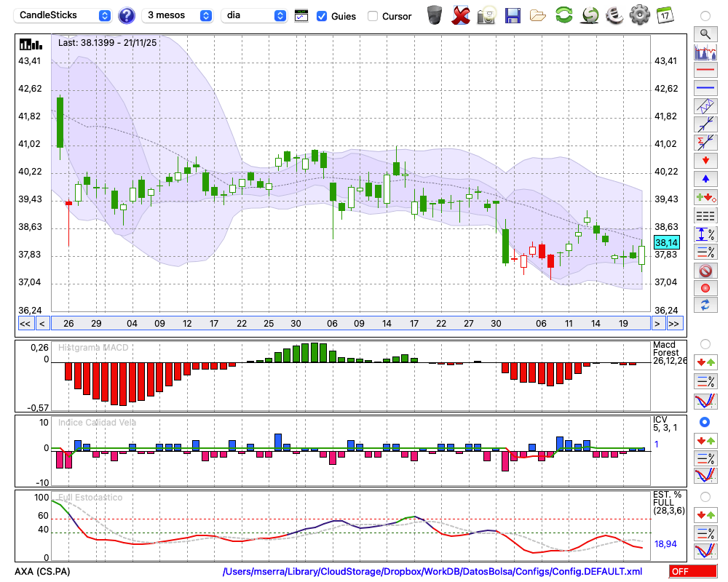
Task: Click the red X delete icon
Action: tap(461, 15)
